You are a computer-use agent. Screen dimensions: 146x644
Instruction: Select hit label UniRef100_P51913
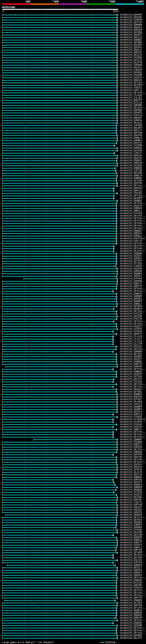[x=131, y=347]
